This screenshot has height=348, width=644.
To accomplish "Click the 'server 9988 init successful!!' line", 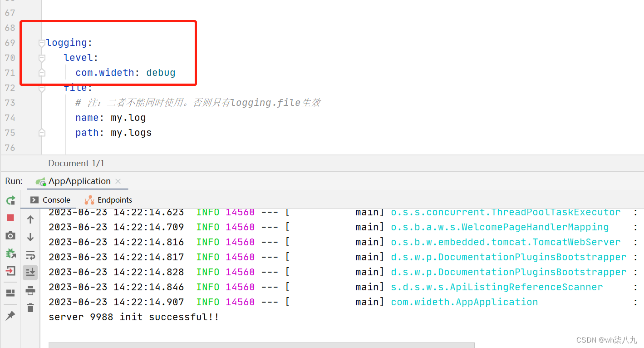I will tap(134, 317).
